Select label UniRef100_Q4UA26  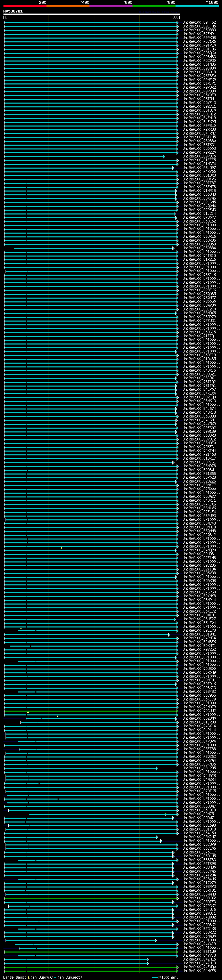click(x=199, y=776)
